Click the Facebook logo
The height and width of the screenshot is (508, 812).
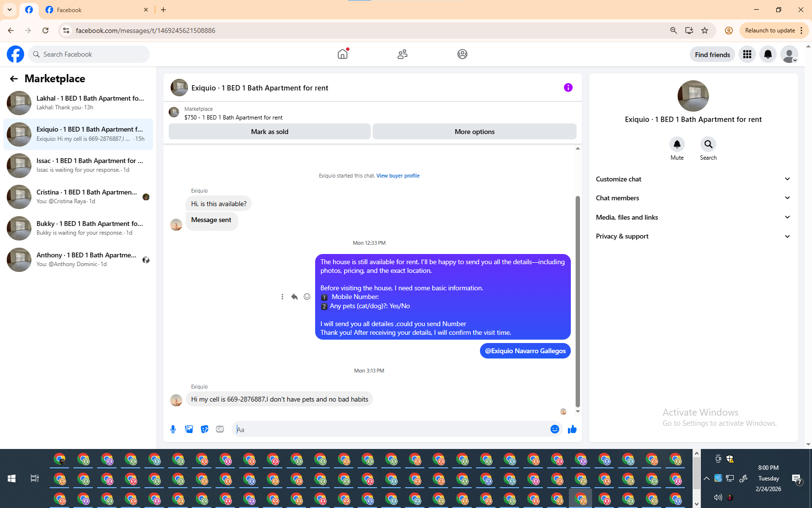point(15,54)
